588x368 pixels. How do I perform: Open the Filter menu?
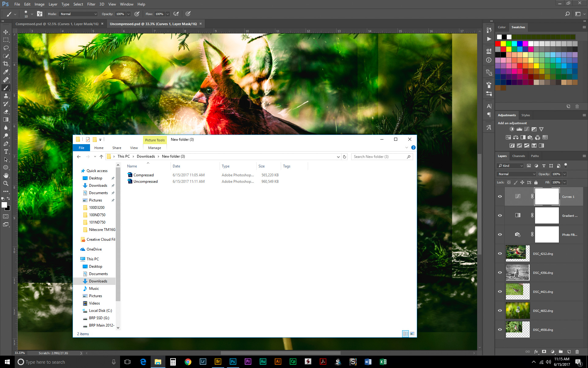[x=91, y=4]
